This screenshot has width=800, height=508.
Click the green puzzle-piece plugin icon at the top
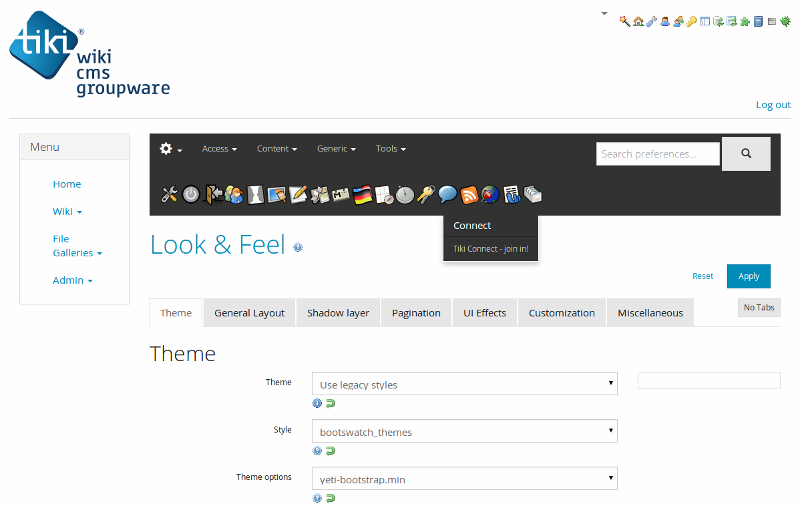745,21
